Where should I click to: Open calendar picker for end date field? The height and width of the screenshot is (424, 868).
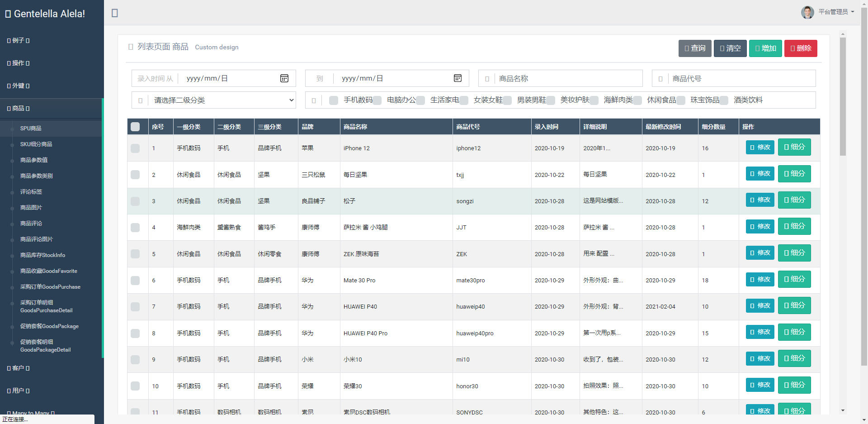458,78
